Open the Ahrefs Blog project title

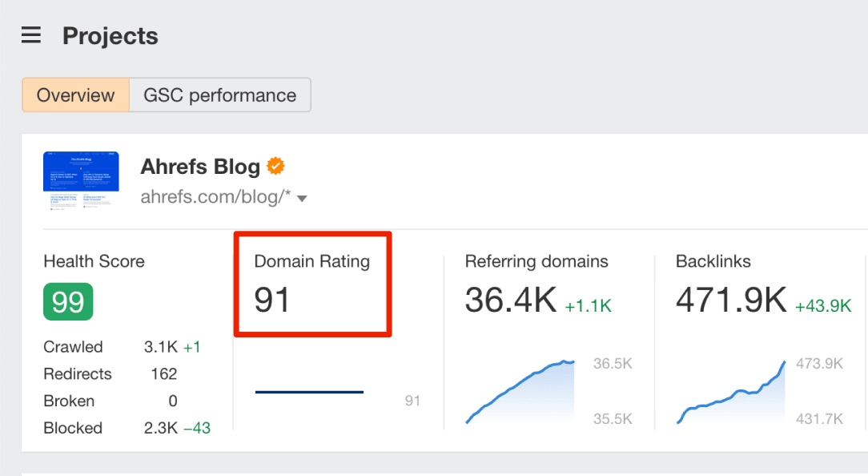pos(200,167)
